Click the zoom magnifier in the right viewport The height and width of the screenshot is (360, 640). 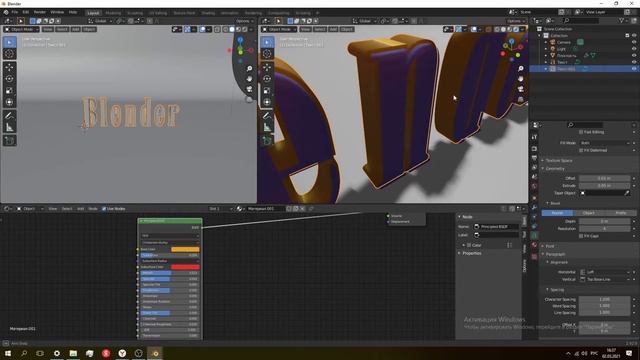(x=520, y=69)
